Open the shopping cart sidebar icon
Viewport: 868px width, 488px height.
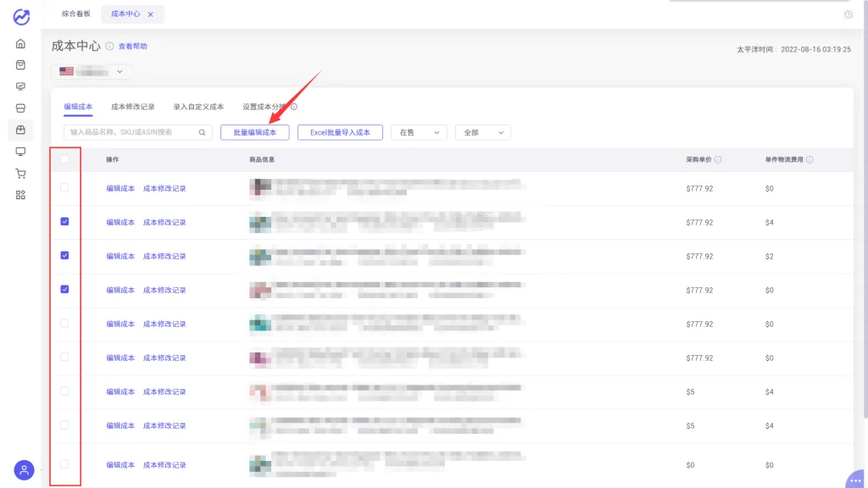pyautogui.click(x=20, y=174)
